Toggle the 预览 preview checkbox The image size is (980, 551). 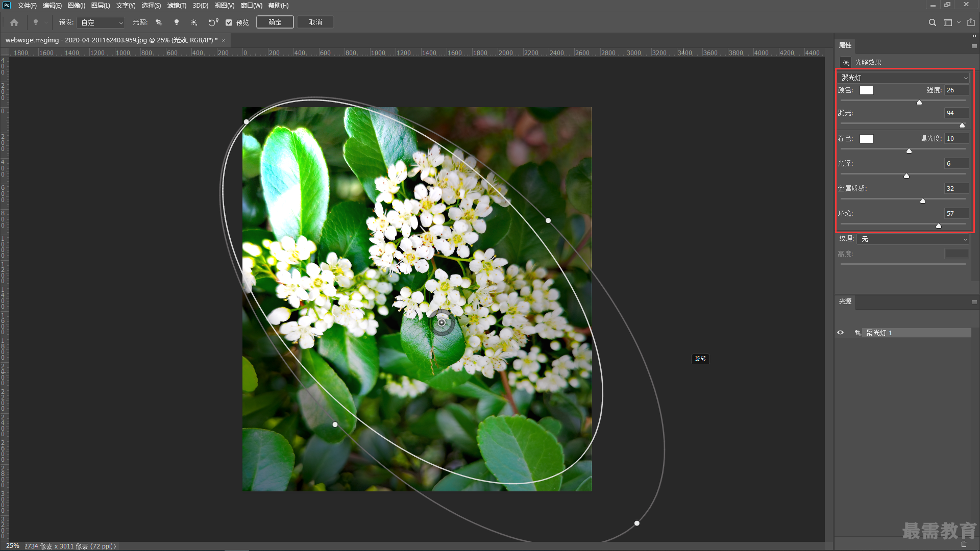(229, 22)
